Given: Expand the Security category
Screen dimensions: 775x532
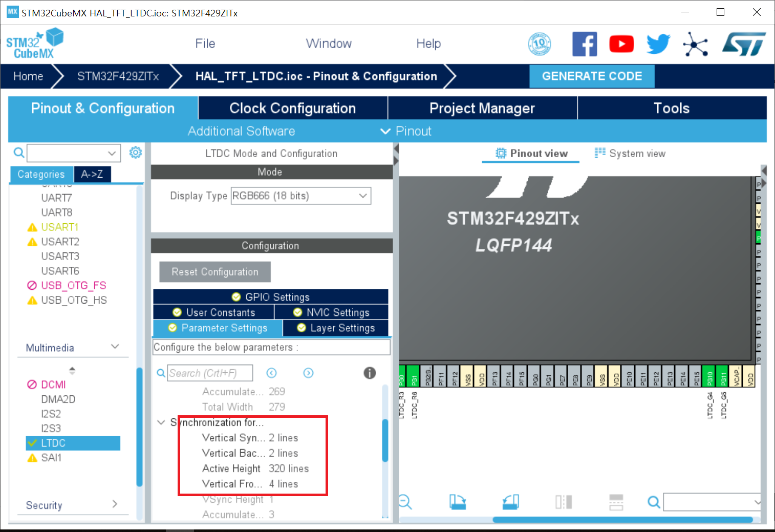Looking at the screenshot, I should pos(115,504).
